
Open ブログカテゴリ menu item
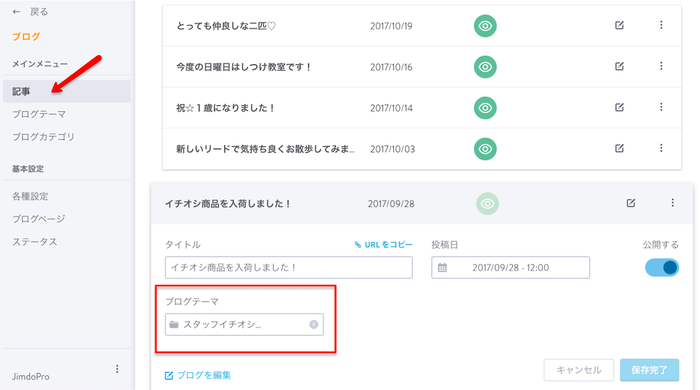[43, 137]
